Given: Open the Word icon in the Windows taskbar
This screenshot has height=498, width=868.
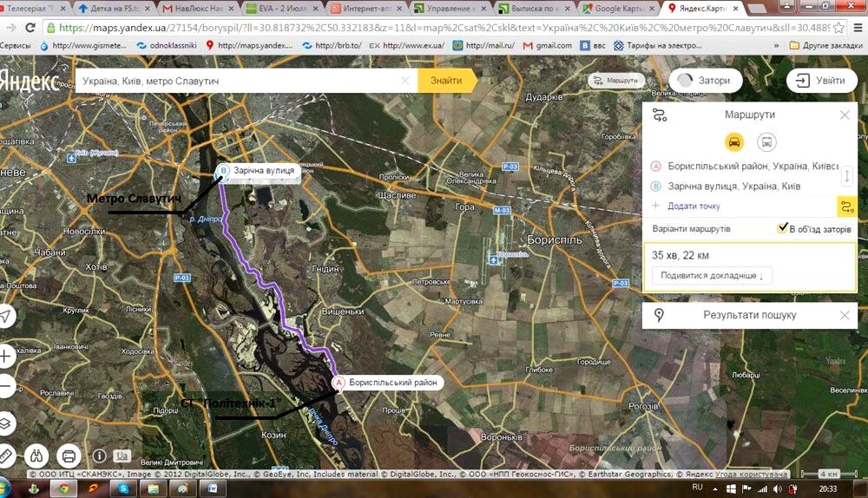Looking at the screenshot, I should (213, 488).
